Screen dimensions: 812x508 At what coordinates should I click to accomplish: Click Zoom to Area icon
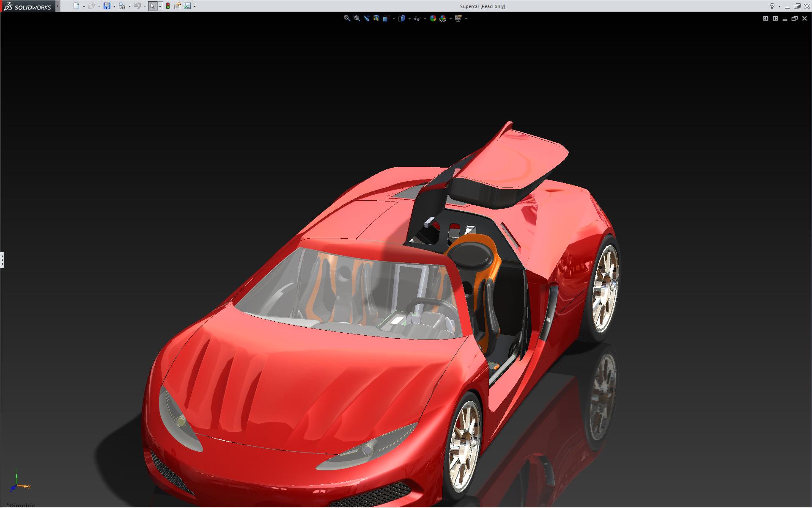pos(357,18)
